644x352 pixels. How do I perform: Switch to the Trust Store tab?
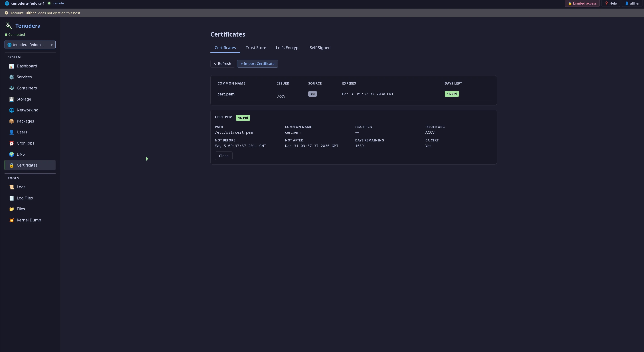tap(256, 48)
